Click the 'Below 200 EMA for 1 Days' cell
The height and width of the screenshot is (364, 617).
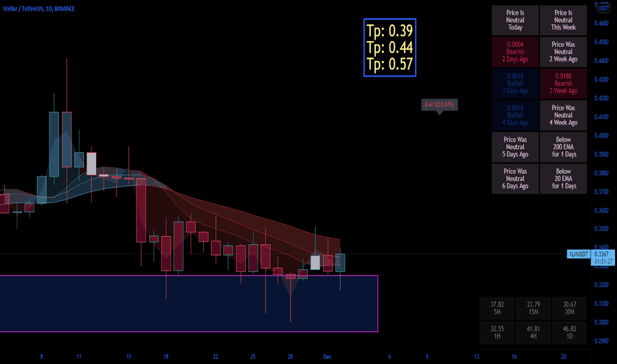click(x=563, y=147)
